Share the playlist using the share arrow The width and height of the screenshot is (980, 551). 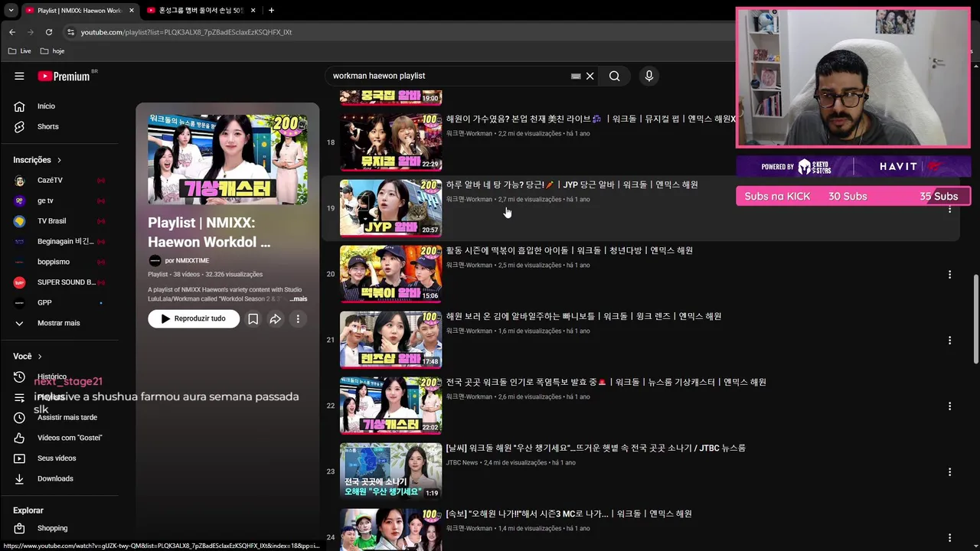tap(275, 319)
